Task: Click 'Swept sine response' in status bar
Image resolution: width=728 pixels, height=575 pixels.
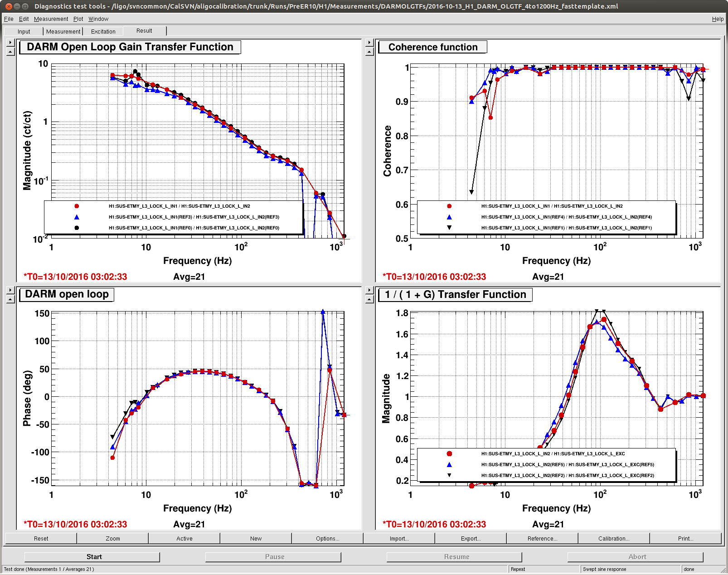Action: (x=605, y=569)
